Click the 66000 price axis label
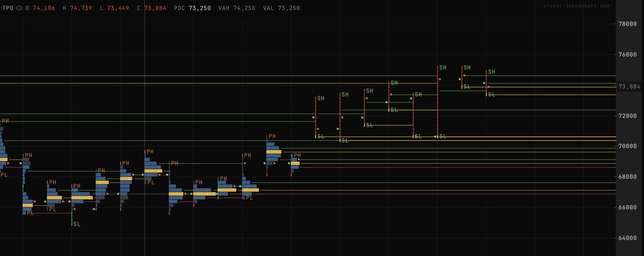This screenshot has width=644, height=256. coord(627,208)
